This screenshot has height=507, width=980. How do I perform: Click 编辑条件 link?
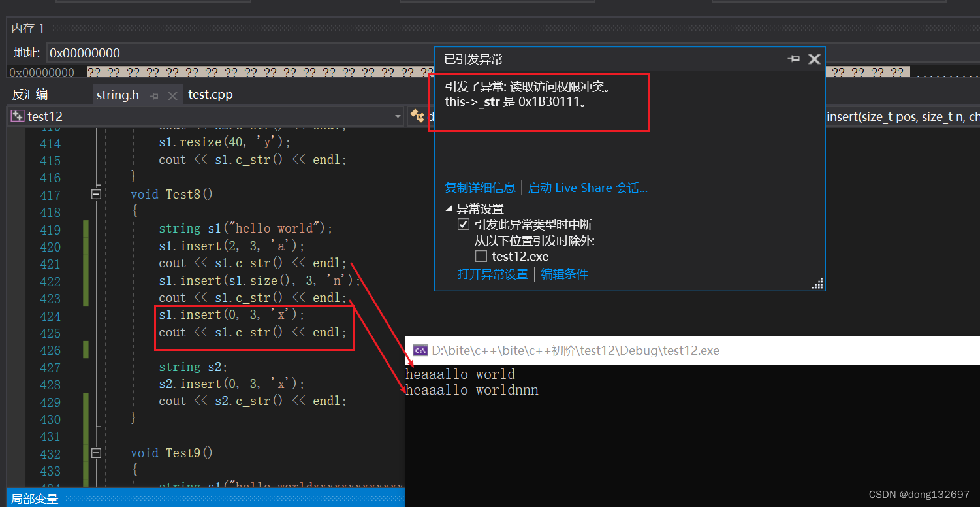[x=564, y=274]
